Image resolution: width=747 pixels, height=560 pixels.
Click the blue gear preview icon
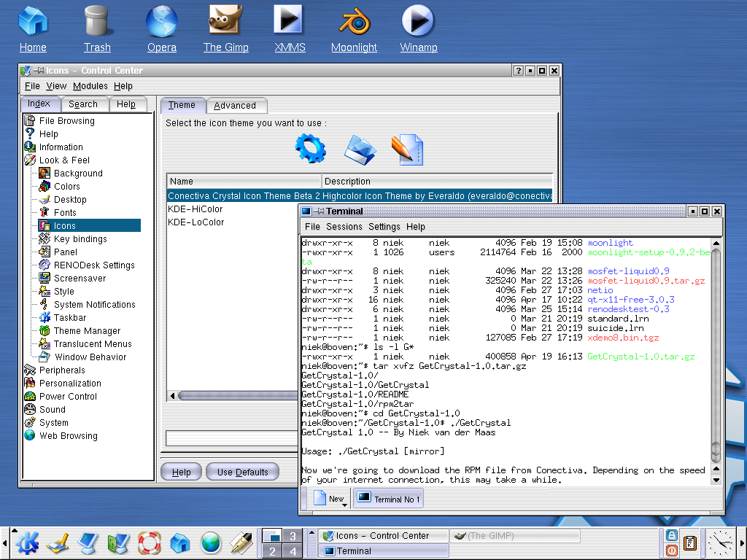click(x=311, y=149)
